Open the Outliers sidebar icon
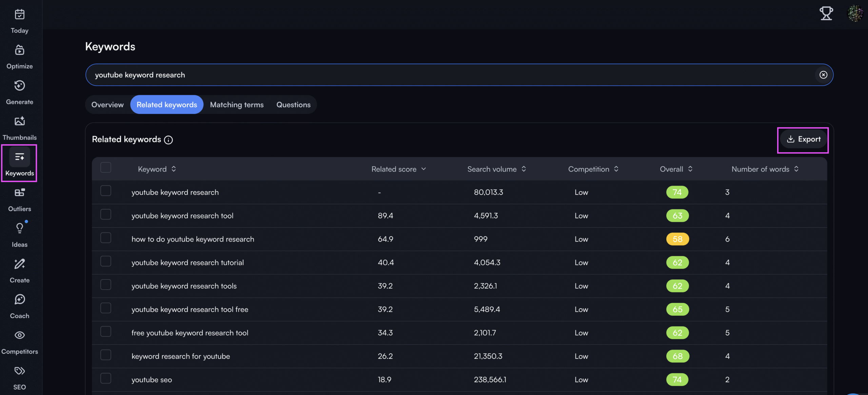The image size is (868, 395). tap(19, 193)
